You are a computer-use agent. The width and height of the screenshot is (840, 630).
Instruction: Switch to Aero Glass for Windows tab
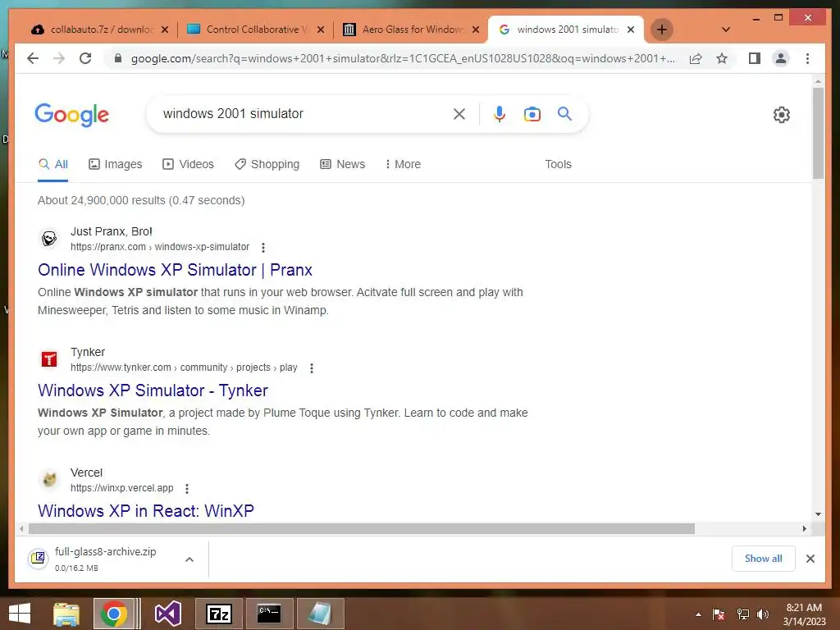[403, 30]
